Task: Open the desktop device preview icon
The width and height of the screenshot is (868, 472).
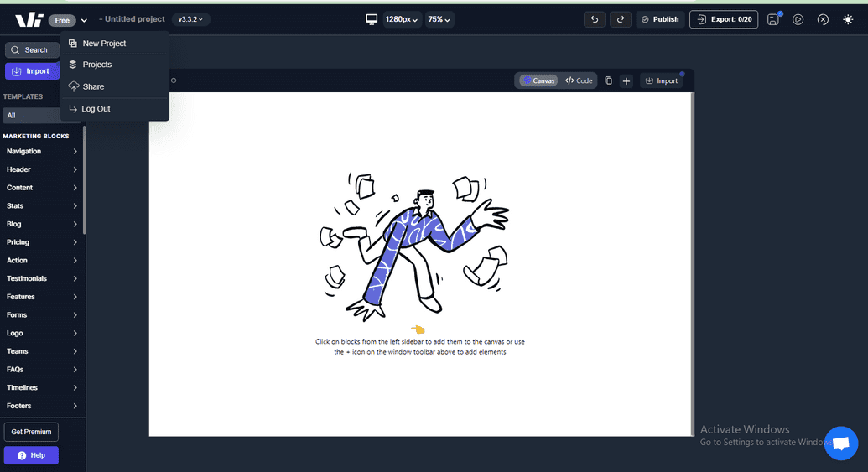Action: point(372,19)
